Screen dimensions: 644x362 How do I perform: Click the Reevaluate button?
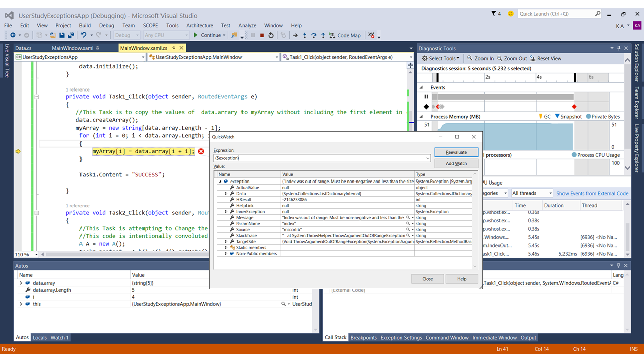pyautogui.click(x=456, y=152)
